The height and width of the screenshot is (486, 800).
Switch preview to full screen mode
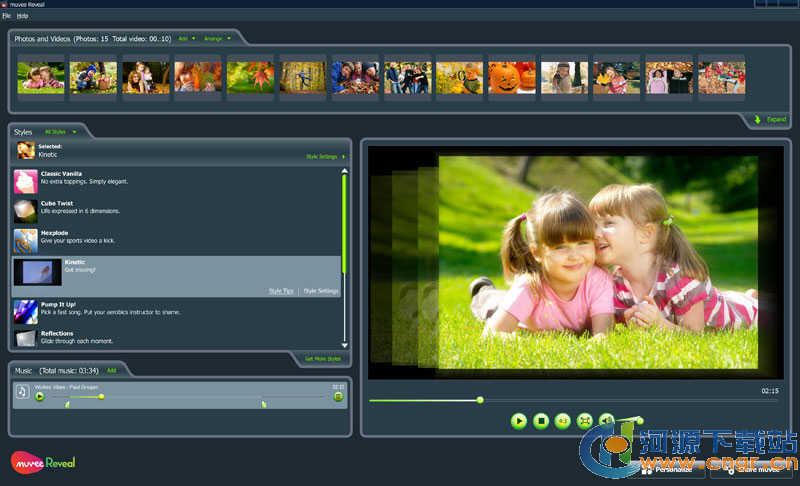coord(585,421)
